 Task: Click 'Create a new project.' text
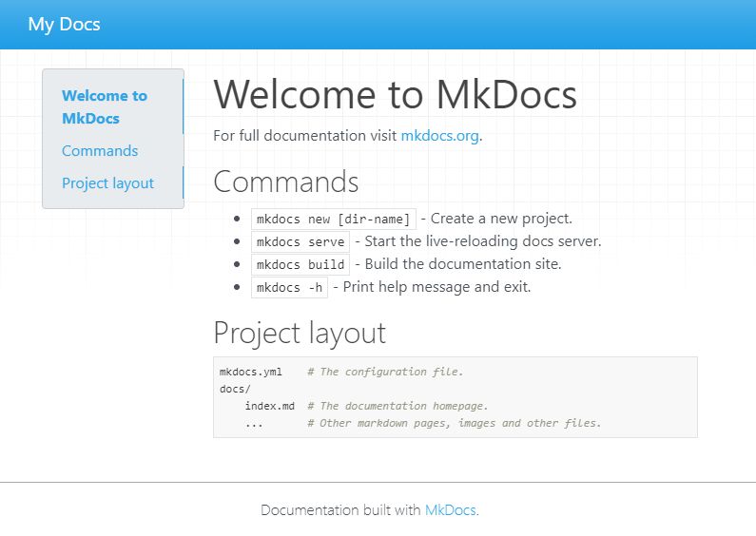501,219
